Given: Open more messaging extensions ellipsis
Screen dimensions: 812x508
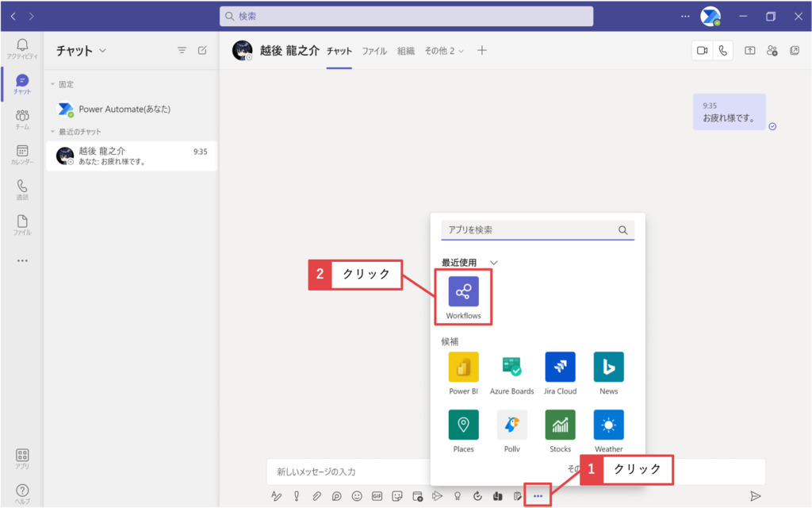Looking at the screenshot, I should 538,496.
